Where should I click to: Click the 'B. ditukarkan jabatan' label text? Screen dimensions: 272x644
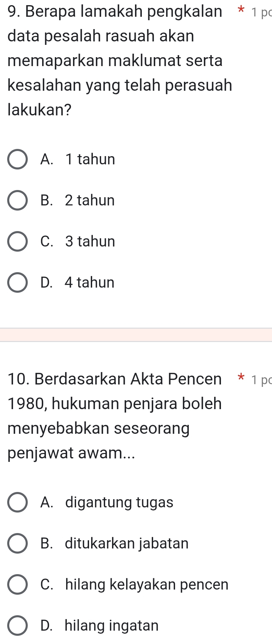click(x=114, y=544)
